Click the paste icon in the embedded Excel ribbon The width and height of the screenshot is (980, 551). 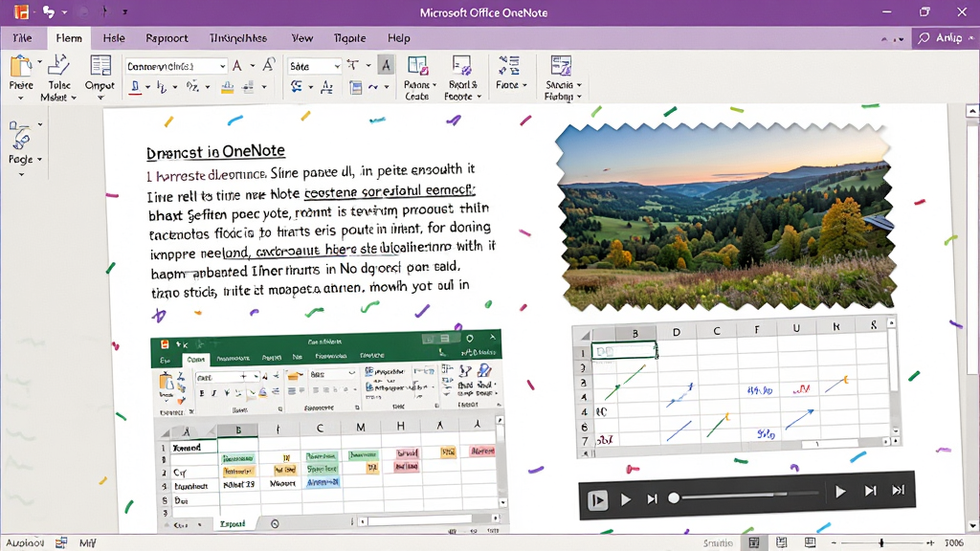pyautogui.click(x=167, y=382)
